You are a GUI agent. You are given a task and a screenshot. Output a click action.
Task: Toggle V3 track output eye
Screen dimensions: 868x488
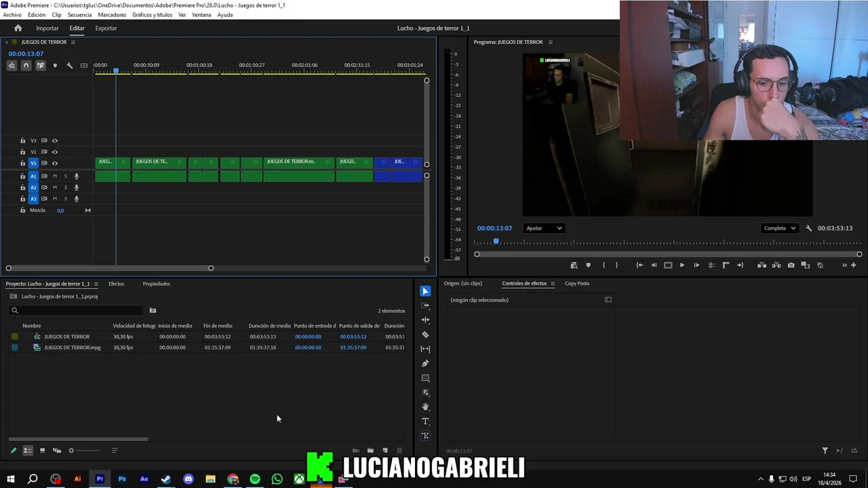tap(55, 141)
